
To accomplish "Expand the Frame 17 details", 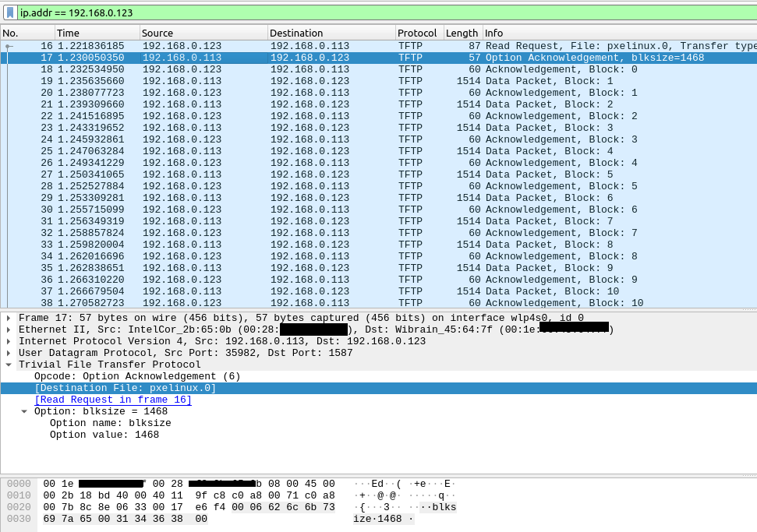I will pyautogui.click(x=9, y=318).
